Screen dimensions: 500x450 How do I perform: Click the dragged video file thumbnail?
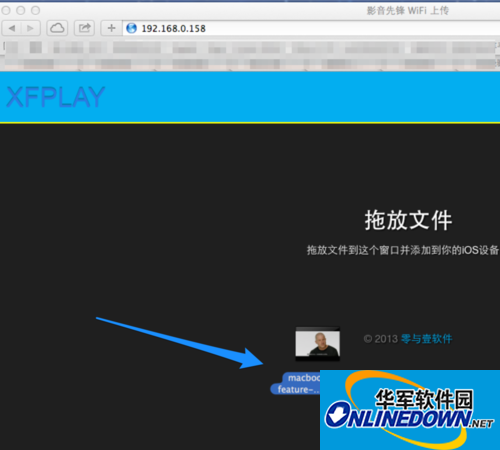point(318,344)
